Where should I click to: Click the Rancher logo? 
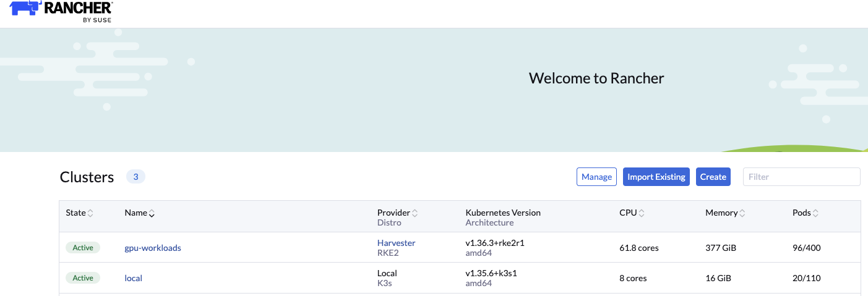click(61, 11)
